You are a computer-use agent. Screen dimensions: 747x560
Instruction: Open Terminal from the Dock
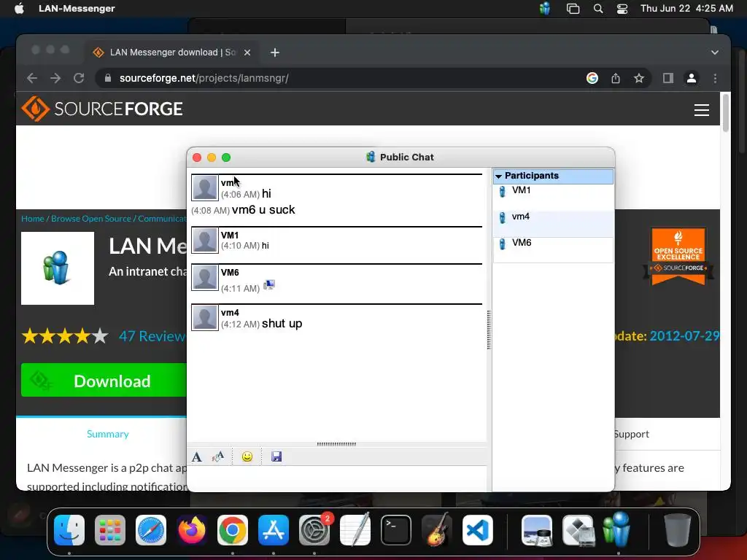point(396,530)
